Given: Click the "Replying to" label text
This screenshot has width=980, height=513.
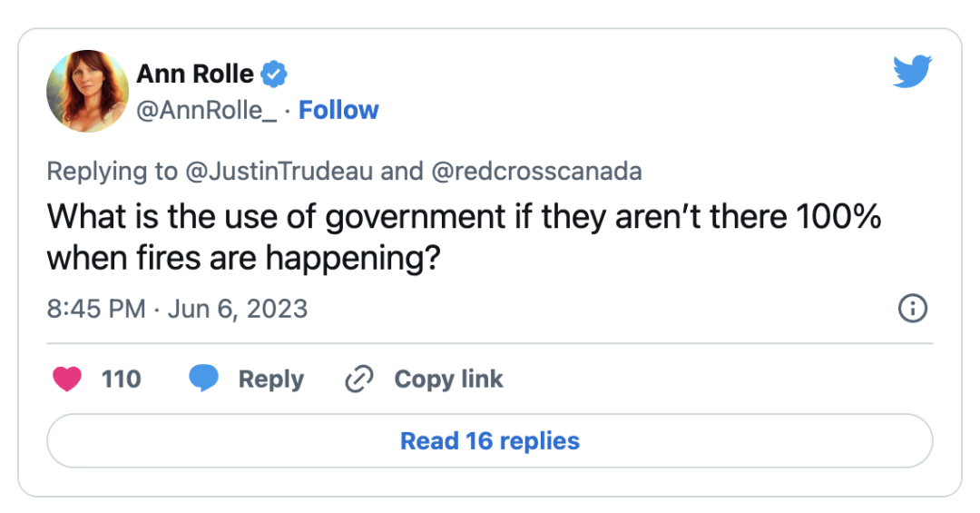Looking at the screenshot, I should pyautogui.click(x=107, y=171).
